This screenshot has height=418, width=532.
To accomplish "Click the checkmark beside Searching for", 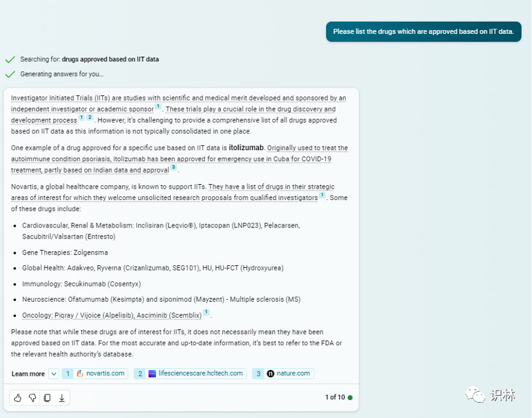I will point(10,59).
